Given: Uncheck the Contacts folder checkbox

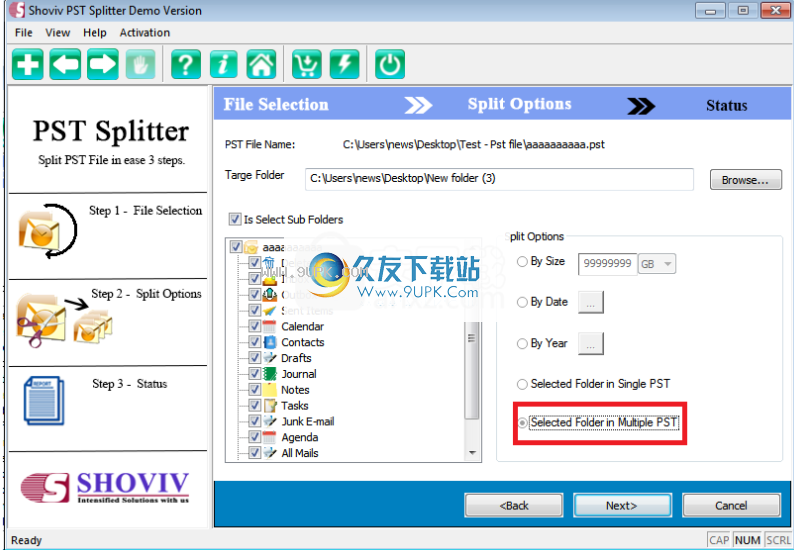Looking at the screenshot, I should tap(255, 342).
